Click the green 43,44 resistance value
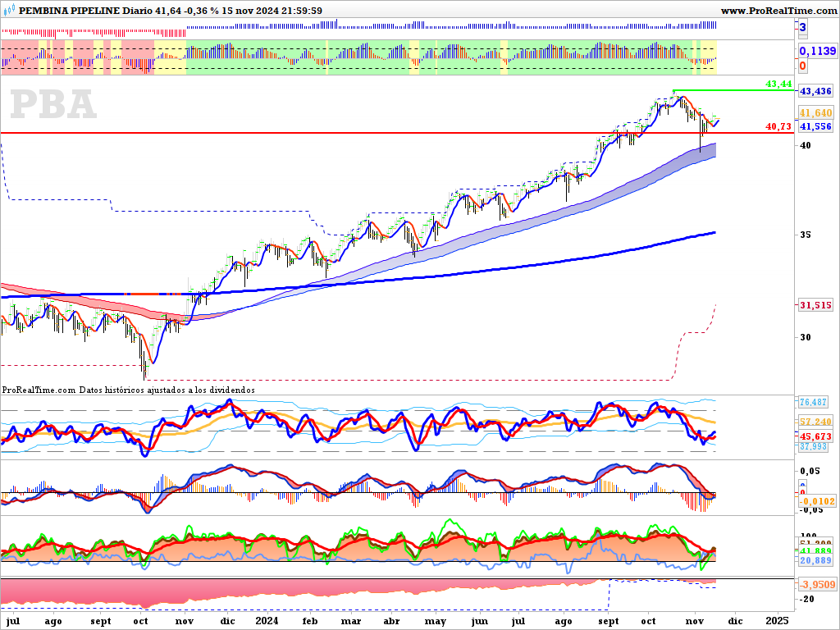This screenshot has width=840, height=630. (x=778, y=84)
